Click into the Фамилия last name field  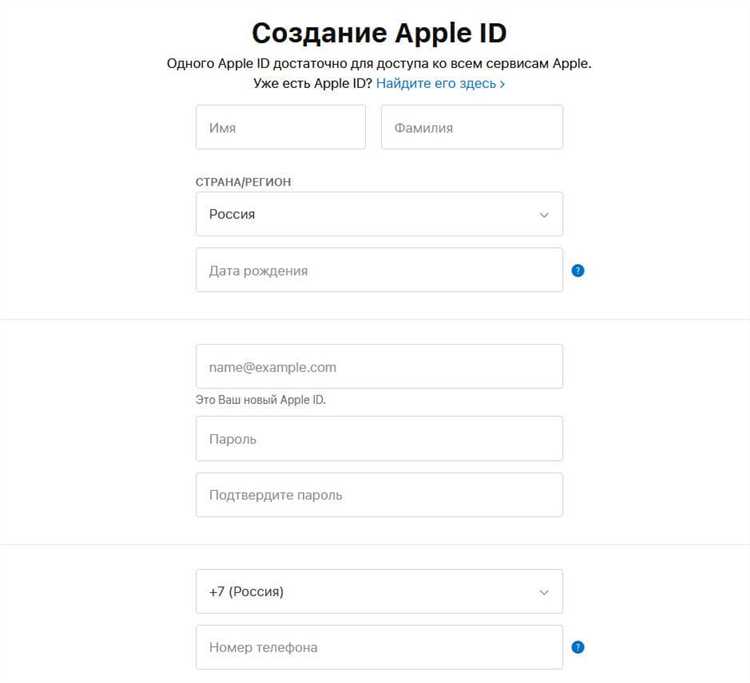pos(472,127)
